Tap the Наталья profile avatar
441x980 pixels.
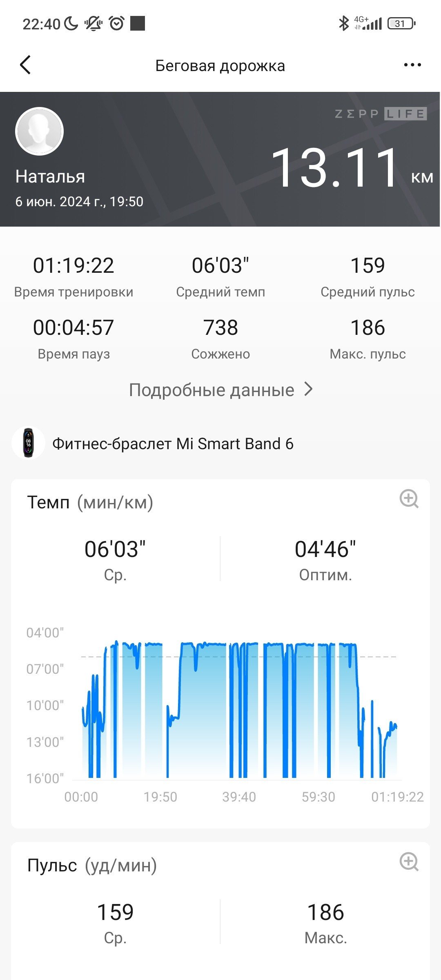tap(39, 131)
